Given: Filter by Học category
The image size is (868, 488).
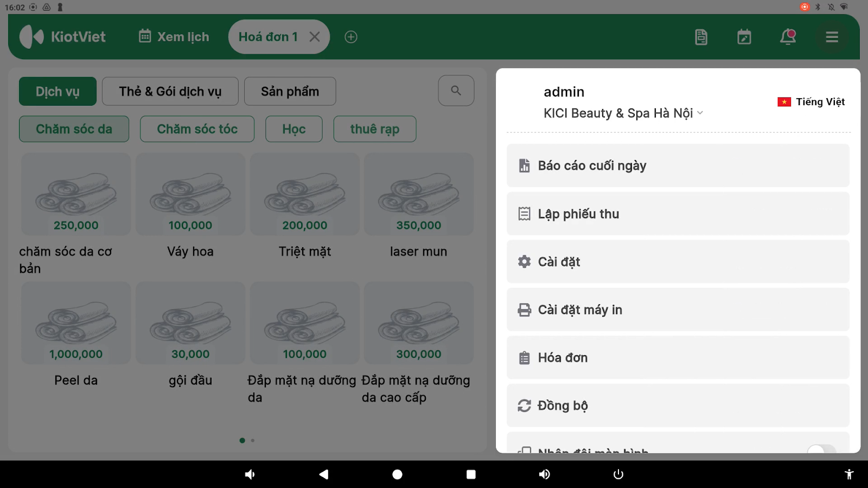Looking at the screenshot, I should pos(294,129).
